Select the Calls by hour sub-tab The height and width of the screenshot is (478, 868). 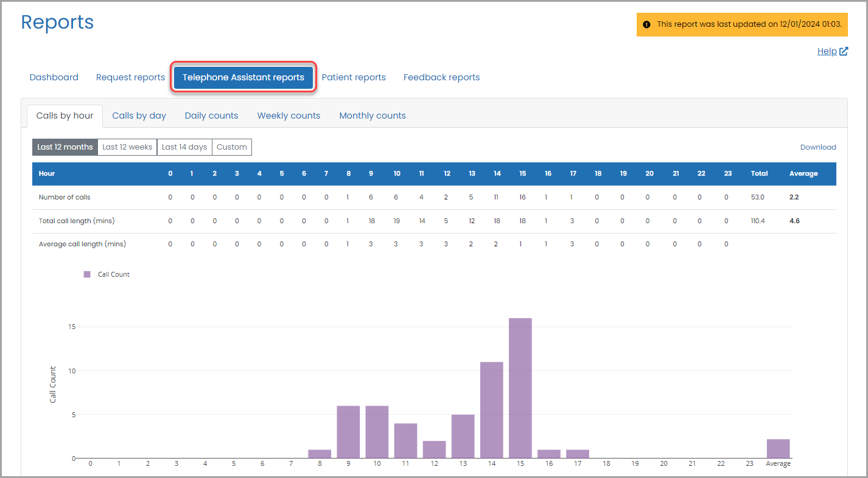[x=65, y=116]
